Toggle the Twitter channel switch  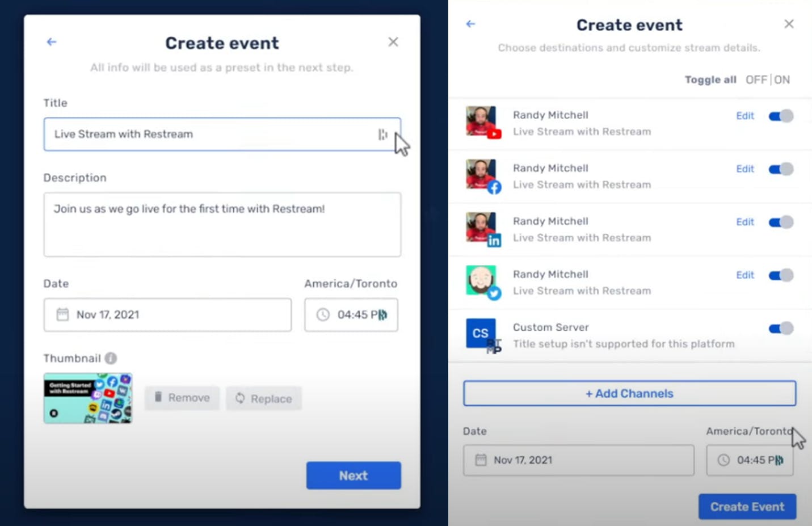[781, 275]
